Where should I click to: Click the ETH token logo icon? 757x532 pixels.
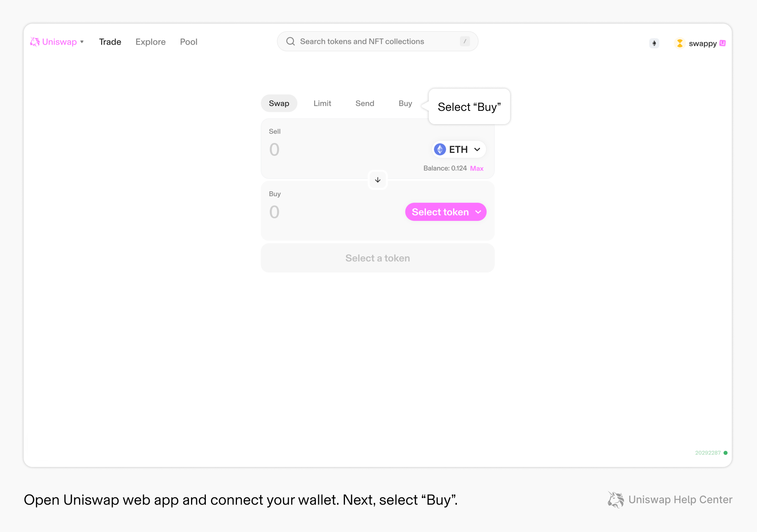[440, 149]
